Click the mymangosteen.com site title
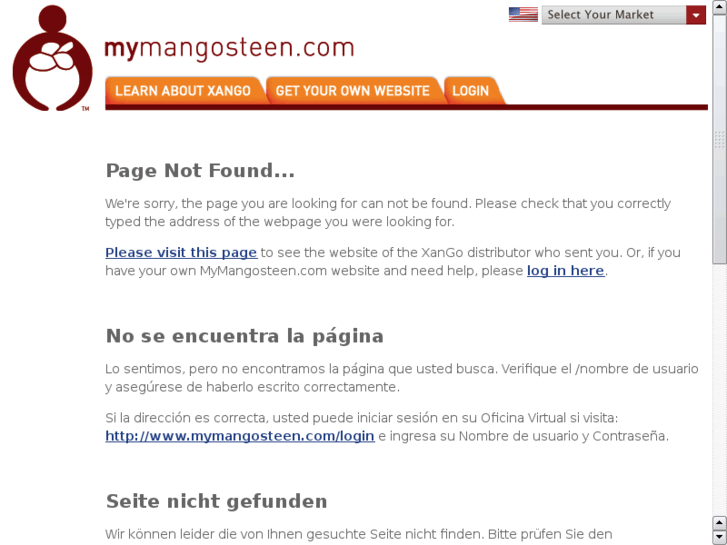This screenshot has width=727, height=545. tap(230, 48)
